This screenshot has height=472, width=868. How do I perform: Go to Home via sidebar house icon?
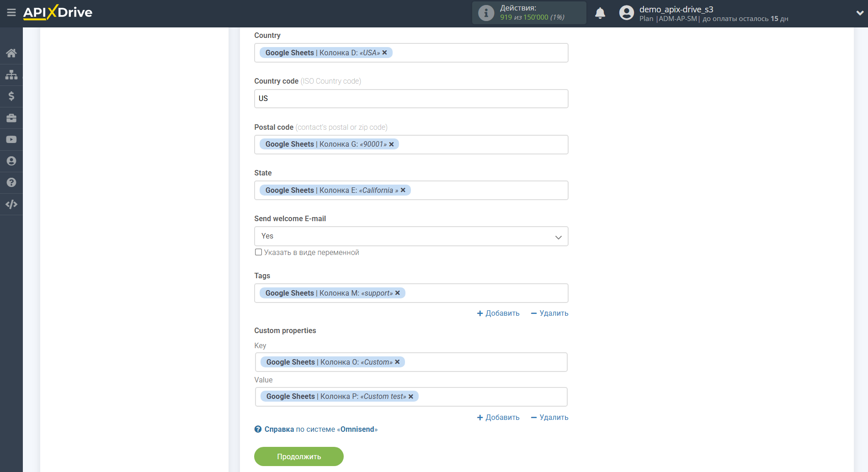click(x=11, y=53)
